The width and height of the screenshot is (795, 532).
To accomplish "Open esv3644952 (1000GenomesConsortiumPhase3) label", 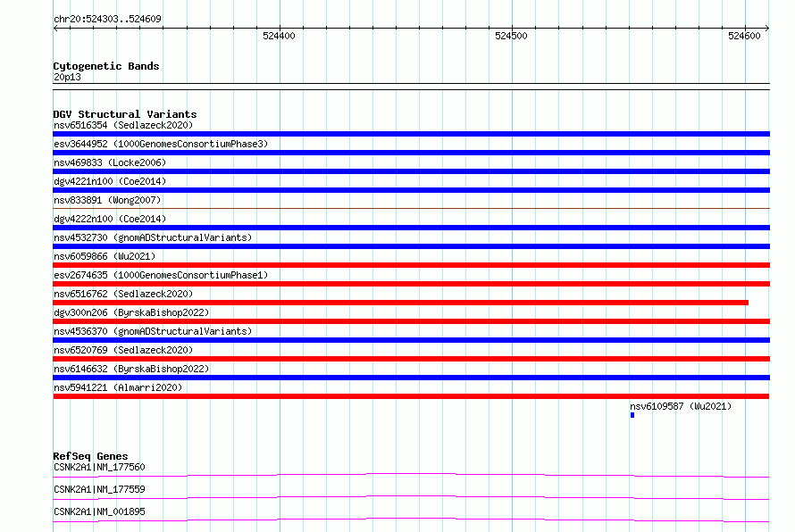I will [x=161, y=144].
